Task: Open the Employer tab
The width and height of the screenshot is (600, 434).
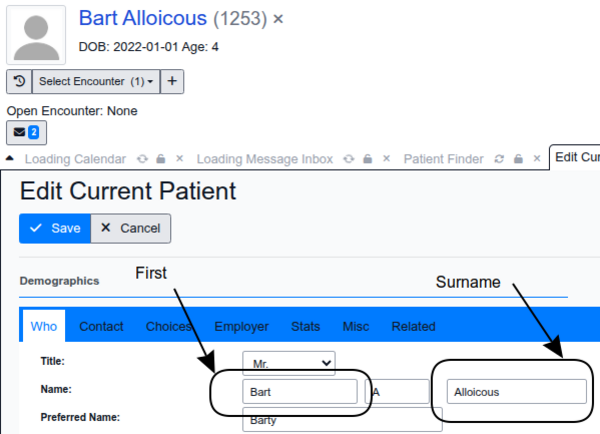Action: [241, 326]
